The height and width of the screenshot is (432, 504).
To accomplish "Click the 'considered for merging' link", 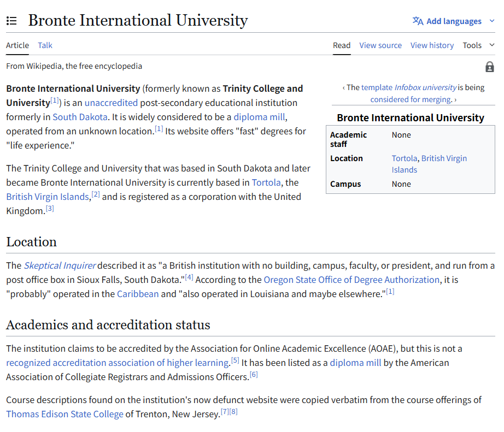I will [x=410, y=99].
